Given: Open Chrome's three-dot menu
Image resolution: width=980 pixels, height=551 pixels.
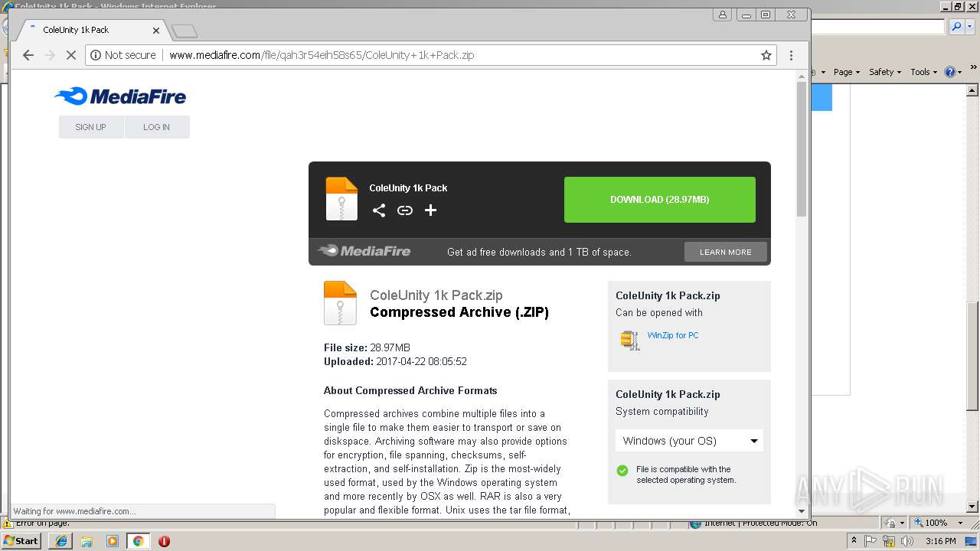Looking at the screenshot, I should (791, 55).
